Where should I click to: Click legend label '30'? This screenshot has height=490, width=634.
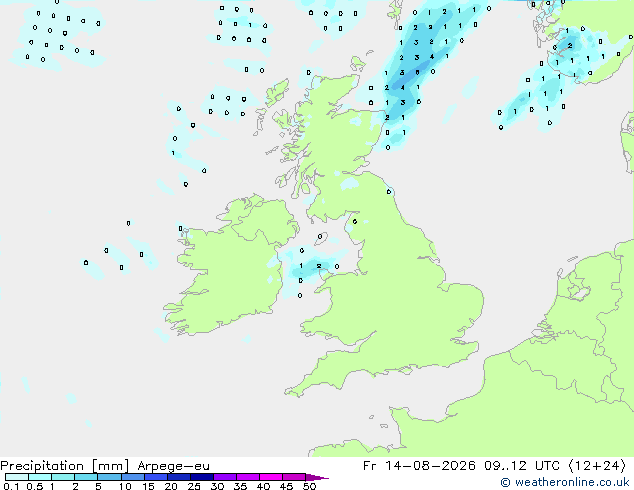point(217,486)
